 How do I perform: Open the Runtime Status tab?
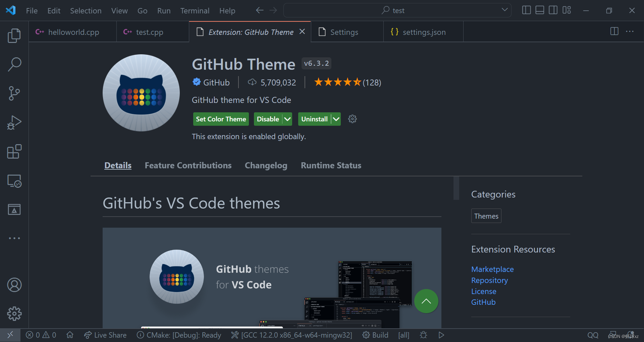coord(331,166)
